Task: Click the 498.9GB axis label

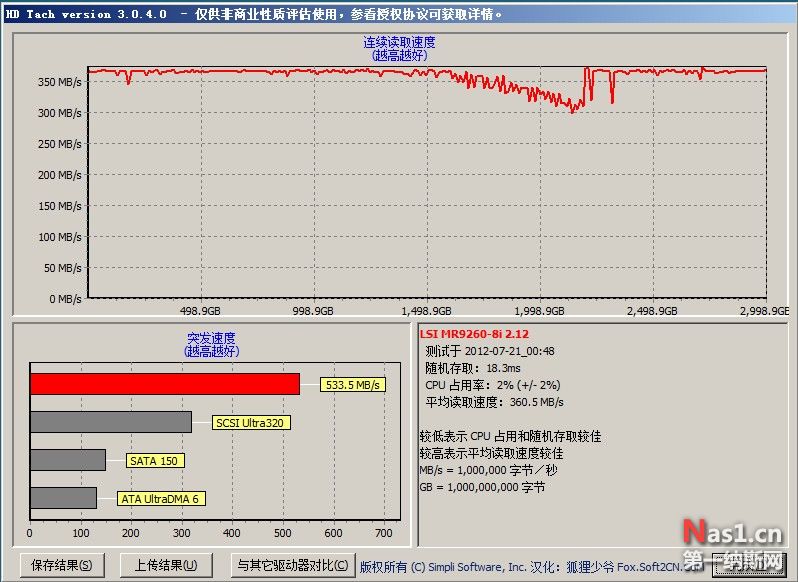Action: pyautogui.click(x=200, y=311)
